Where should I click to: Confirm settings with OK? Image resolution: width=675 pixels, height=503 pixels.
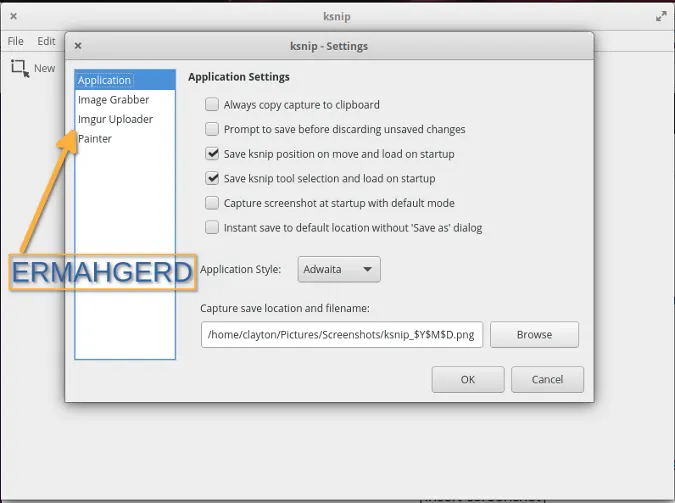[x=468, y=379]
